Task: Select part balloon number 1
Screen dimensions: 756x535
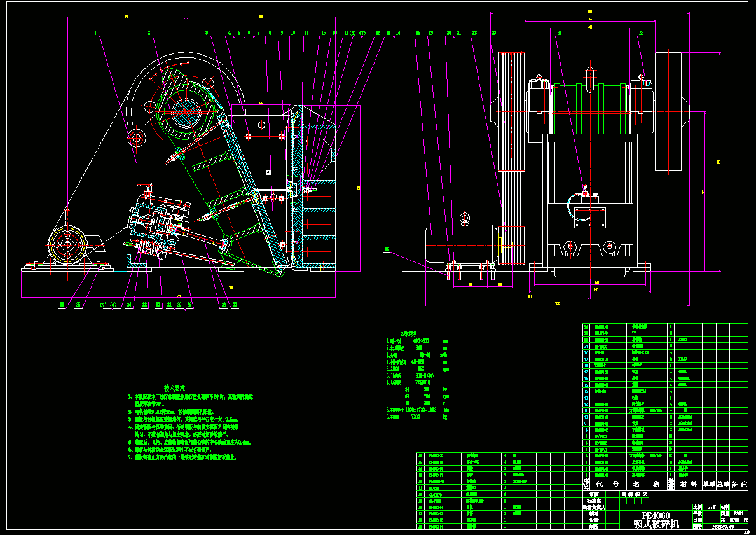Action: [x=95, y=33]
